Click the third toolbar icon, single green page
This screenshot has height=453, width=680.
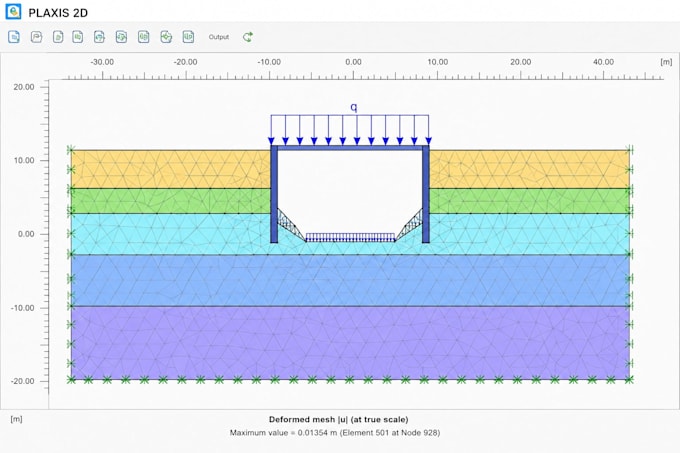tap(58, 37)
